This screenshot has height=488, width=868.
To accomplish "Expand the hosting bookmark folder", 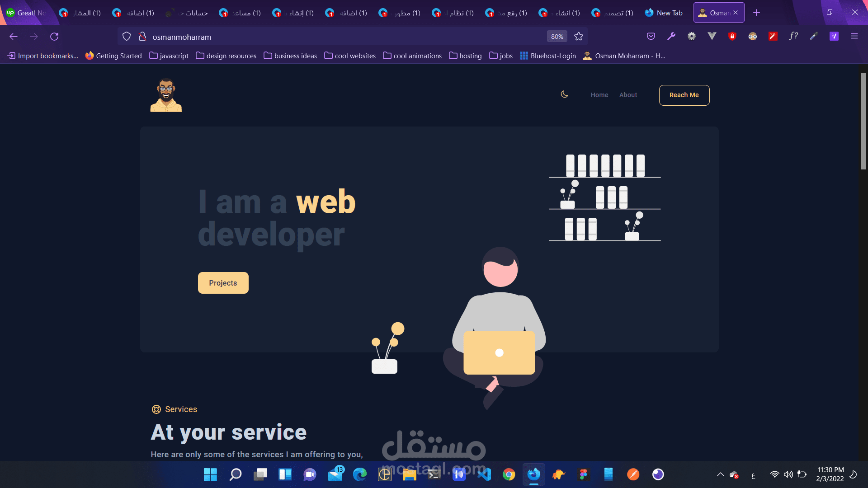I will (465, 56).
